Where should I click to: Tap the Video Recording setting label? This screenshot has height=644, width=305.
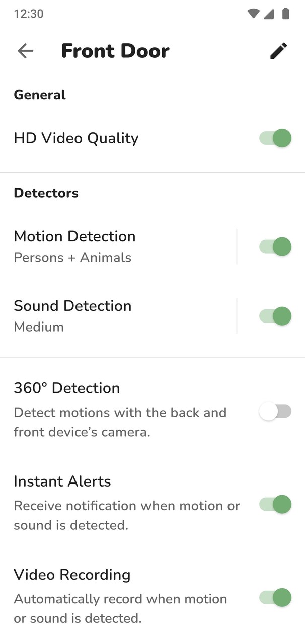tap(72, 575)
